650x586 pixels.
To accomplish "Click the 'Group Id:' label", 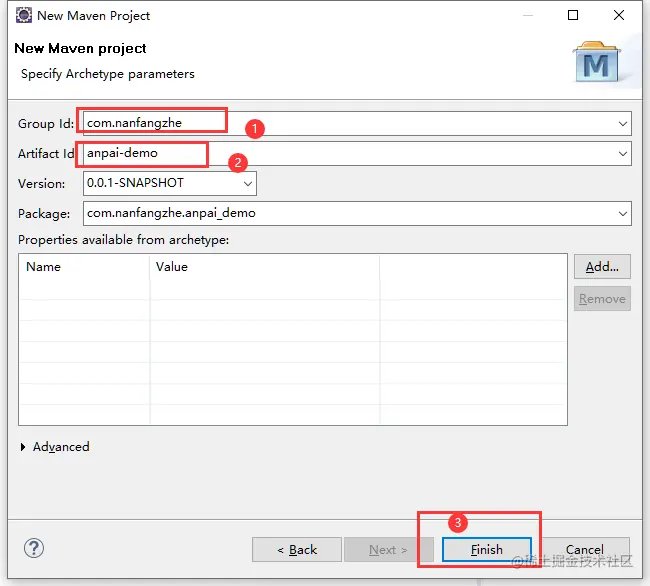I will click(x=46, y=124).
